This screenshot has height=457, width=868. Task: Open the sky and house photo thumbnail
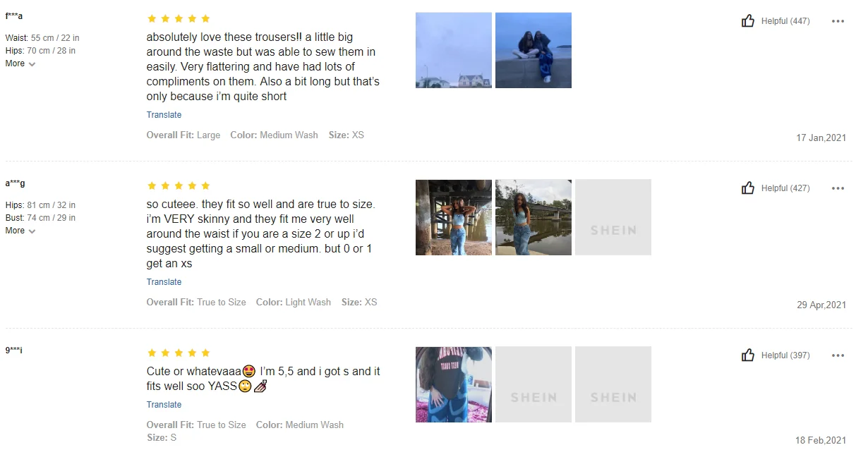(x=454, y=50)
